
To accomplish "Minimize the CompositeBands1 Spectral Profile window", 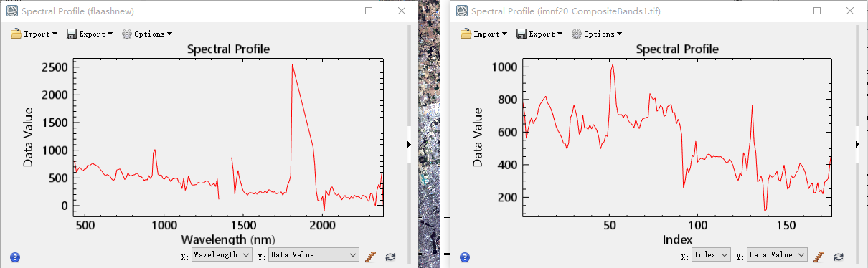I will coord(785,11).
